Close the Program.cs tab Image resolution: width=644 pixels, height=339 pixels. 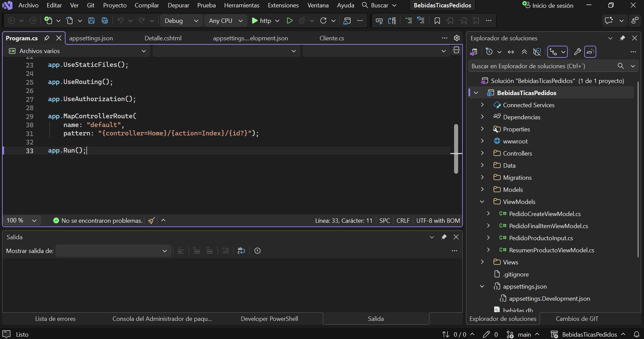[x=59, y=38]
